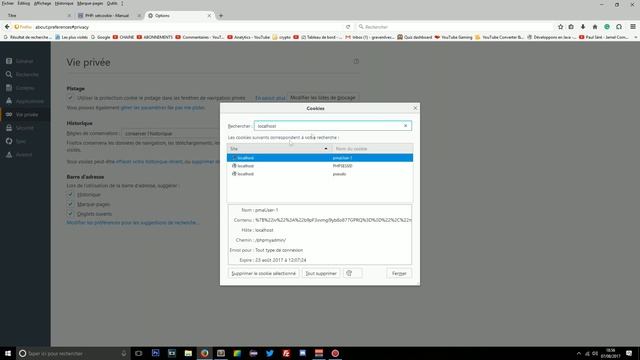
Task: Bookmark this page with the star icon
Action: tap(560, 27)
